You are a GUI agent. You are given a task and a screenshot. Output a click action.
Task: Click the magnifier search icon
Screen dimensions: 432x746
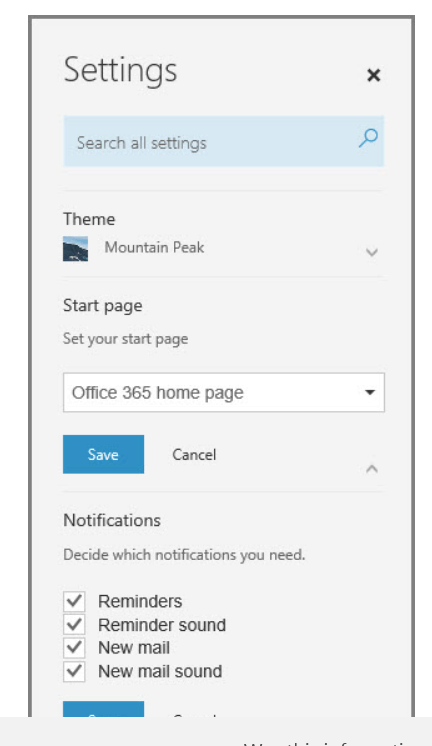pyautogui.click(x=368, y=138)
